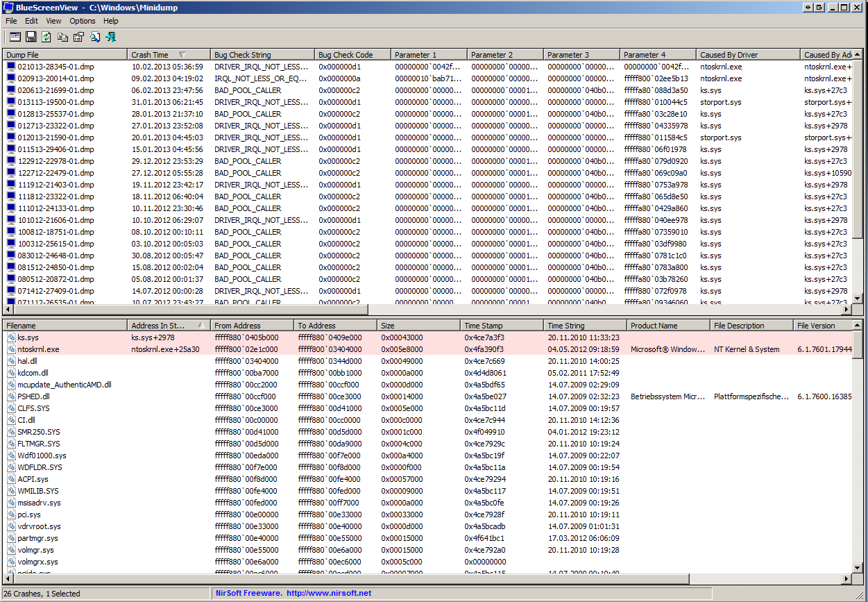Viewport: 868px width, 602px height.
Task: Click the dump icon next to 021013-28345-01.dmp
Action: click(11, 67)
